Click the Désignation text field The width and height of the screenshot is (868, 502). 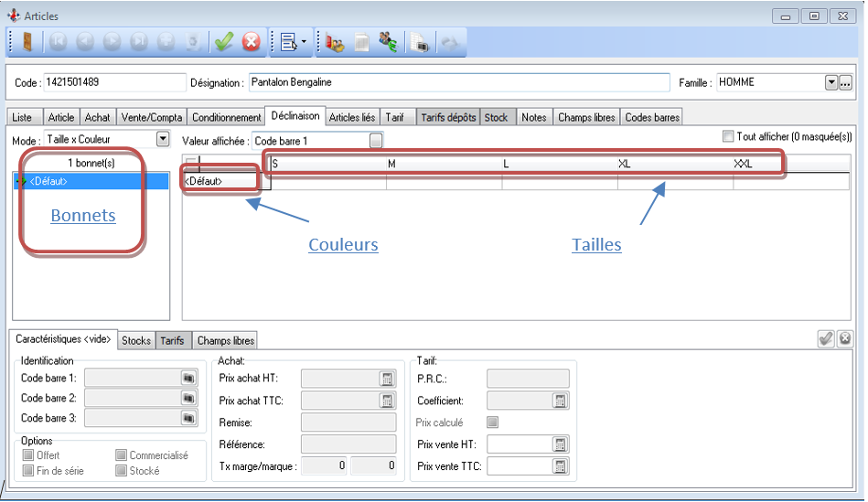(x=457, y=82)
